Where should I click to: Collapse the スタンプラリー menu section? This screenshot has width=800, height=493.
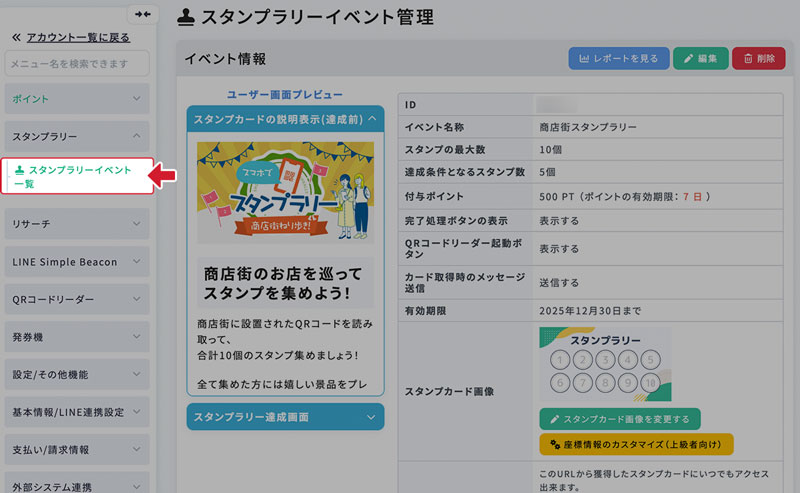(77, 136)
